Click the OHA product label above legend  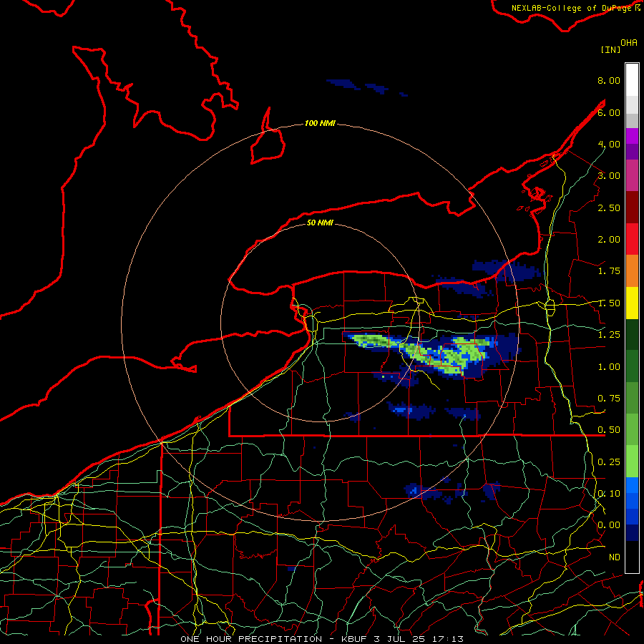tap(629, 42)
